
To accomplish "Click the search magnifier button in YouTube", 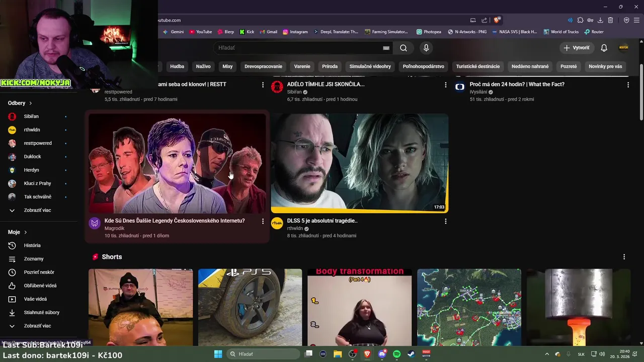I will pos(404,48).
